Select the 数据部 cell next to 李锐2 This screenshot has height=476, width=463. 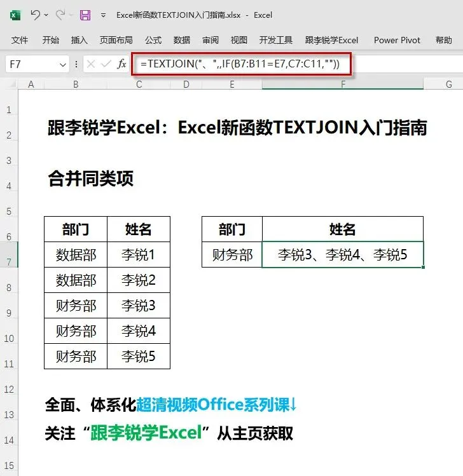pyautogui.click(x=76, y=280)
